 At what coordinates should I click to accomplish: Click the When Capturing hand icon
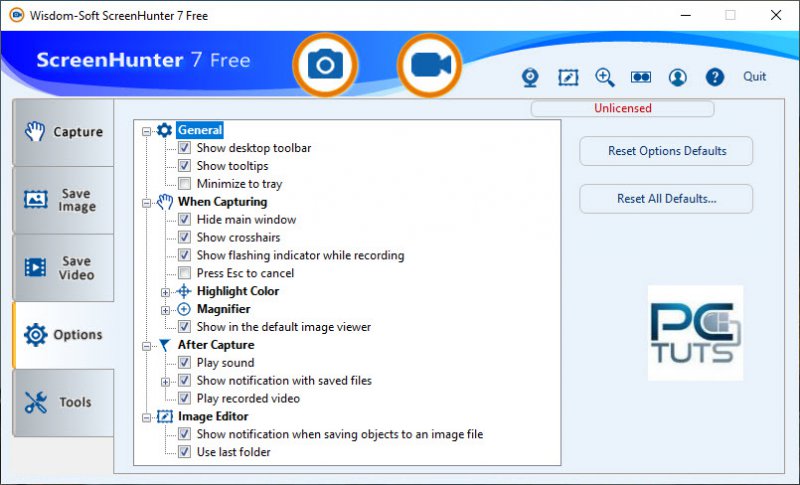point(165,202)
